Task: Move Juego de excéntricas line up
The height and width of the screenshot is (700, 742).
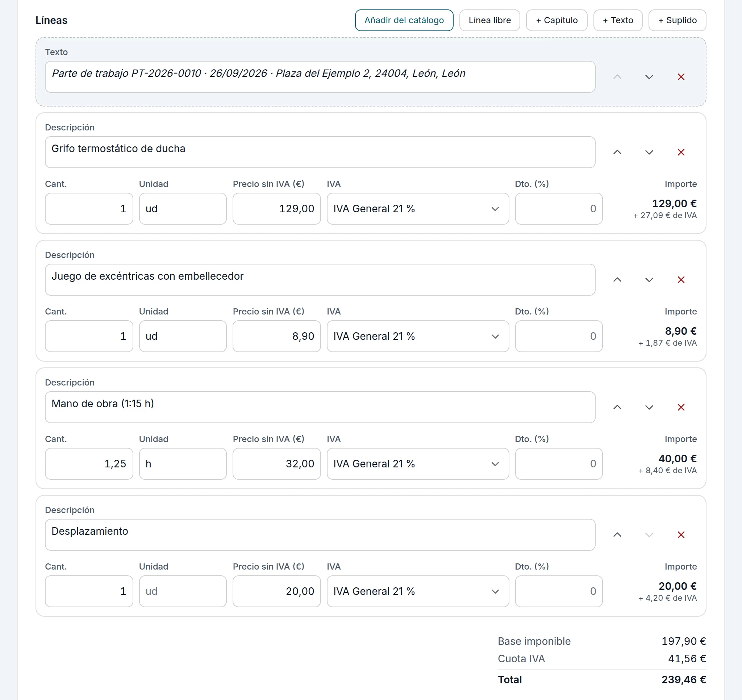Action: pos(617,280)
